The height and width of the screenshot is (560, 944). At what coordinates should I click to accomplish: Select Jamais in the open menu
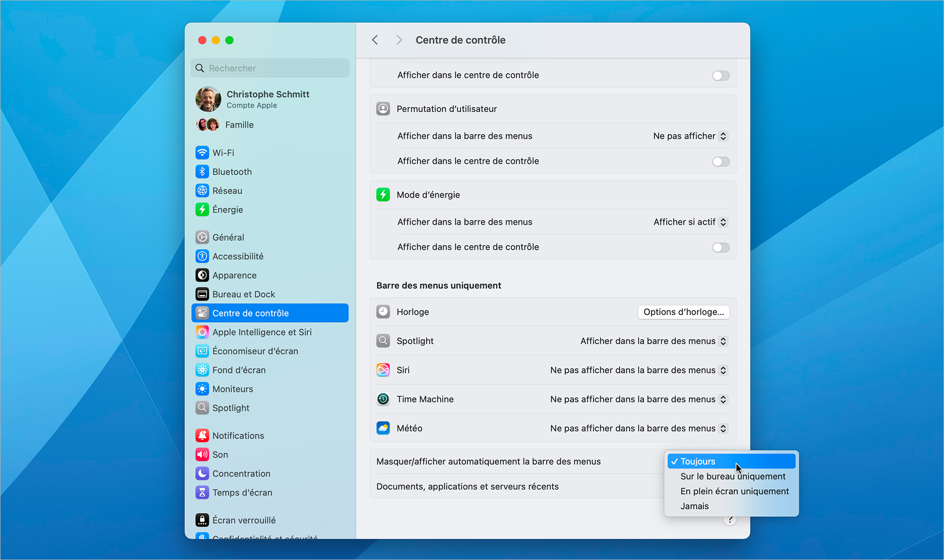pos(694,506)
